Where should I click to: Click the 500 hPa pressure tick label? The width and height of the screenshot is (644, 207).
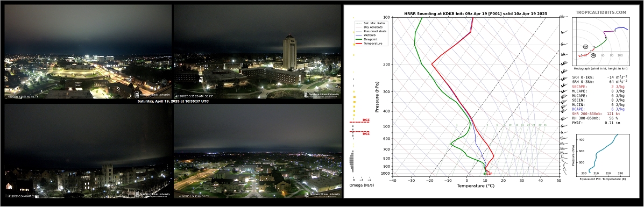pyautogui.click(x=387, y=126)
